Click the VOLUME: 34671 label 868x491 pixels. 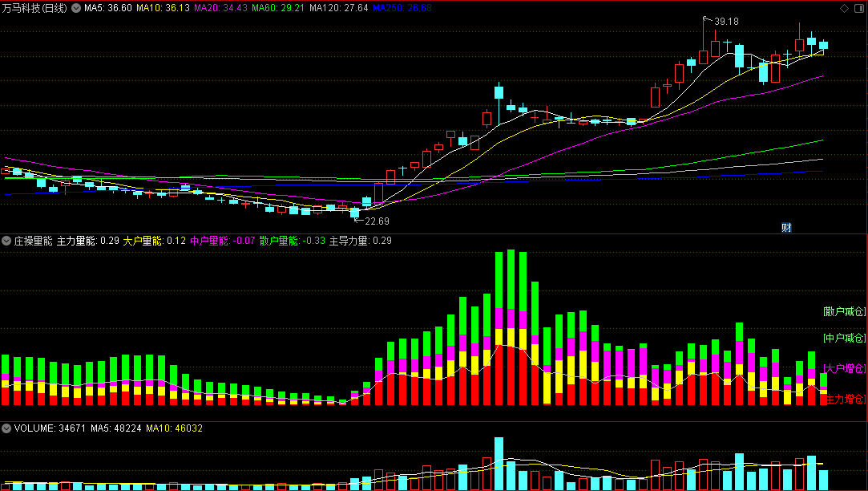50,428
